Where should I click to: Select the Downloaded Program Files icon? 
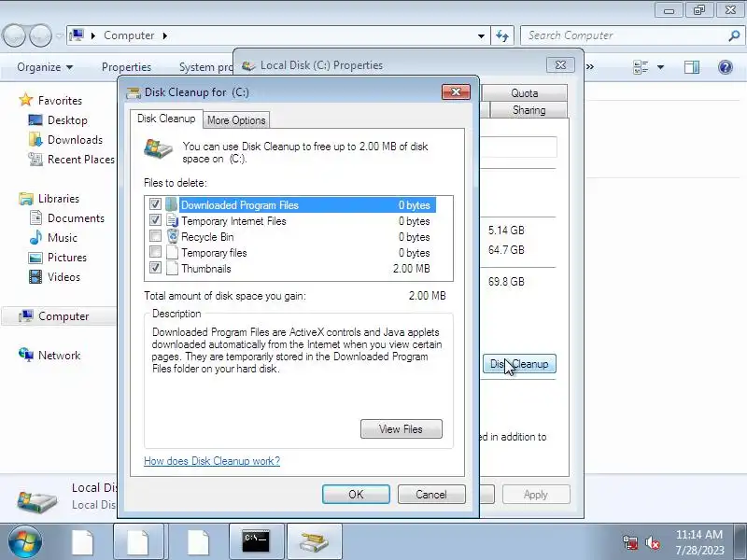[x=172, y=204]
